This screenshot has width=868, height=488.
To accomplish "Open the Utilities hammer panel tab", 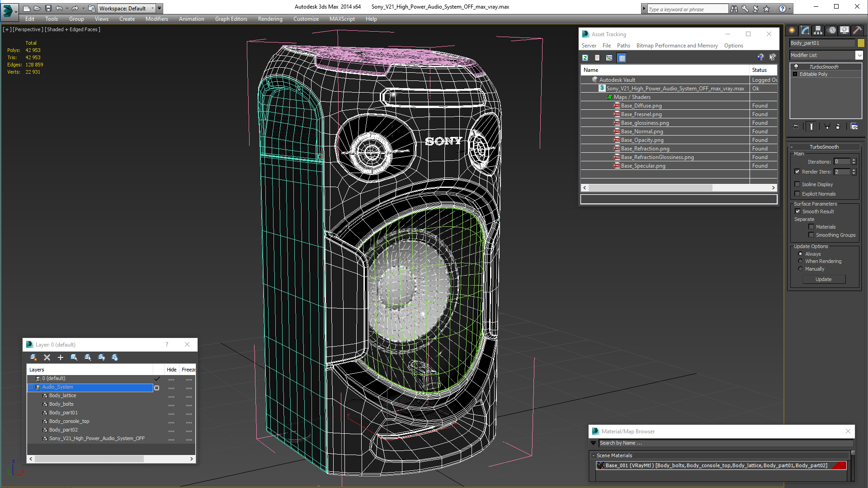I will coord(857,30).
